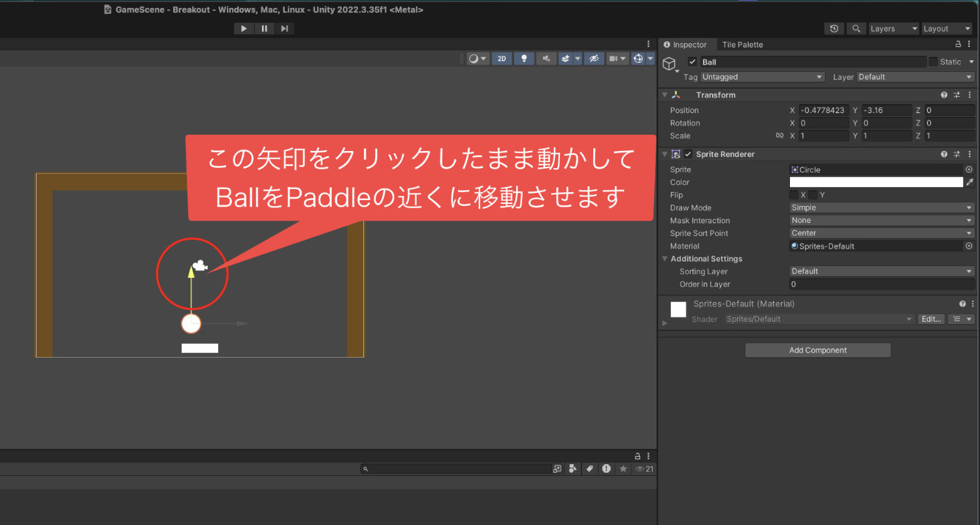Toggle scene audio mute icon
This screenshot has width=980, height=525.
[546, 59]
